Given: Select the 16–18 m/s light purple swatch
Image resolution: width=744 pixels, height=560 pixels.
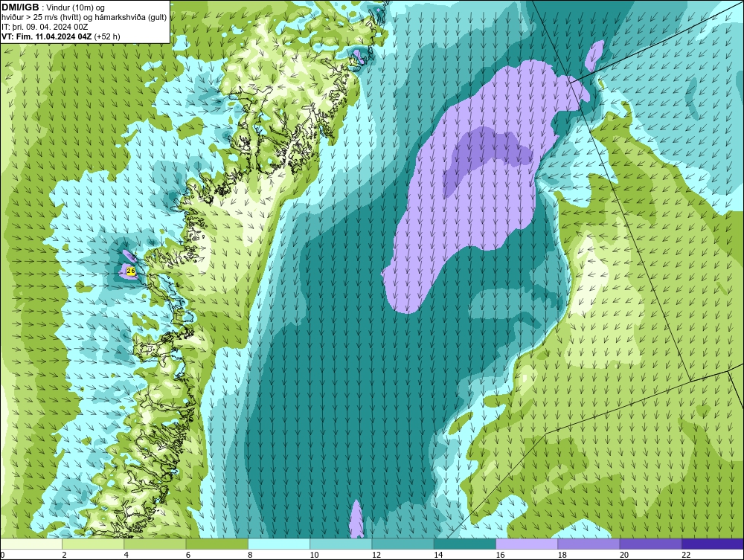Looking at the screenshot, I should click(x=527, y=544).
